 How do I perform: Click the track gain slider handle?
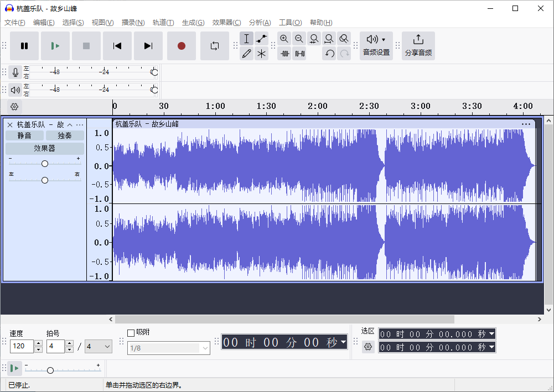(x=44, y=163)
